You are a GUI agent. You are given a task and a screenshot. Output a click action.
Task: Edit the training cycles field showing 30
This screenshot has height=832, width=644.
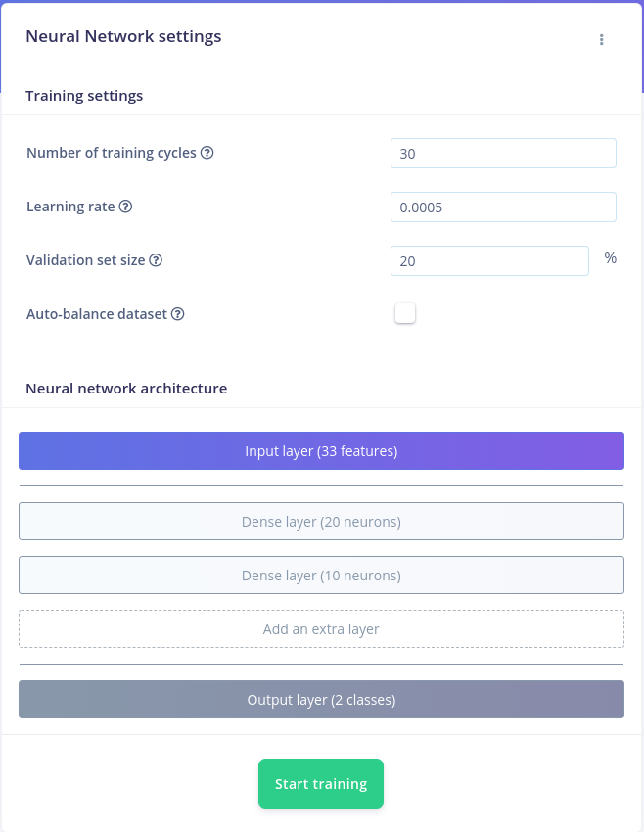503,154
